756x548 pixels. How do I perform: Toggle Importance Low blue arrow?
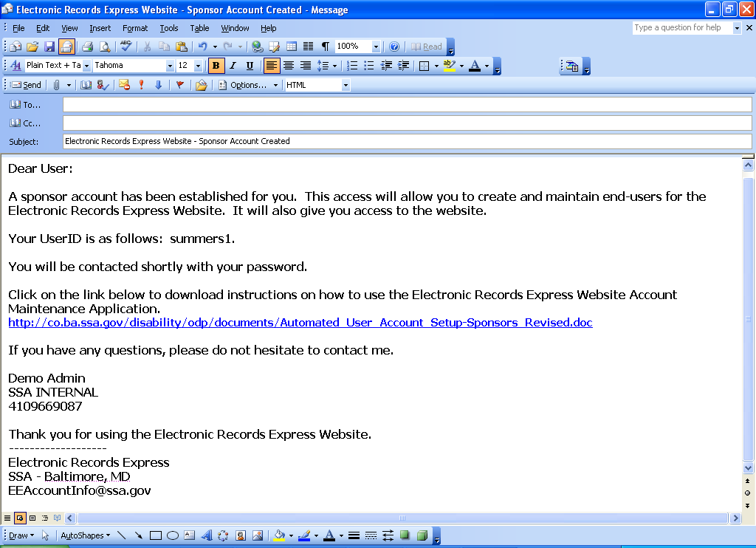click(x=158, y=86)
